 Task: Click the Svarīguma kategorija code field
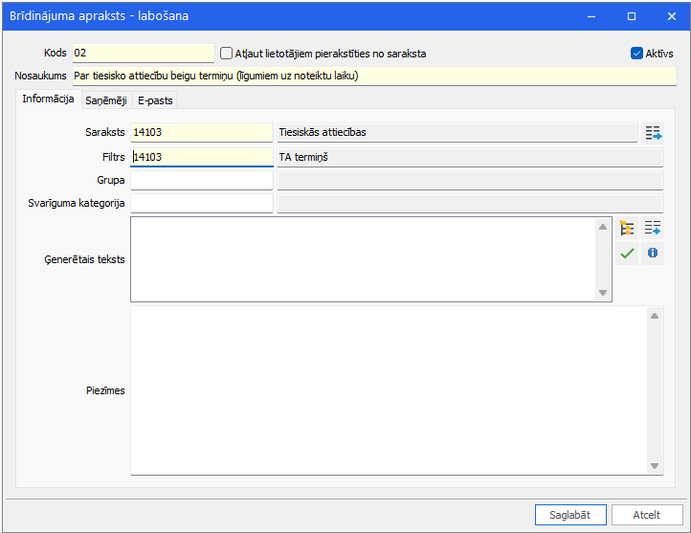pyautogui.click(x=202, y=203)
